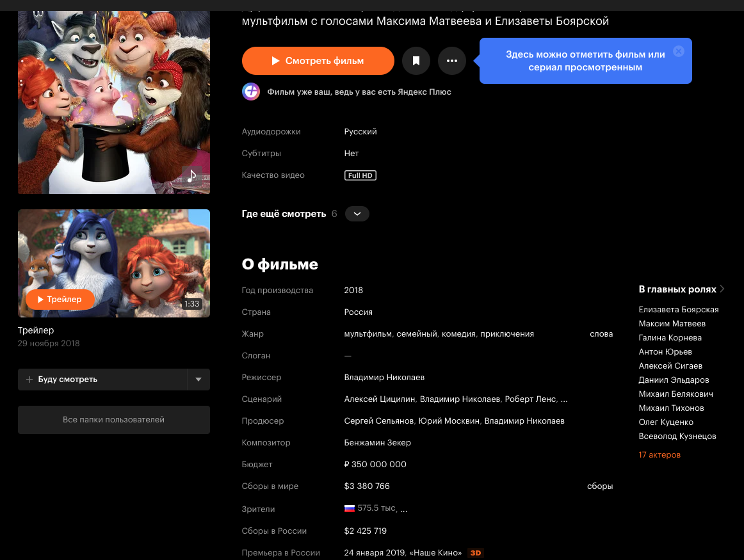The height and width of the screenshot is (560, 744).
Task: Show all 17 актеров link
Action: [659, 455]
